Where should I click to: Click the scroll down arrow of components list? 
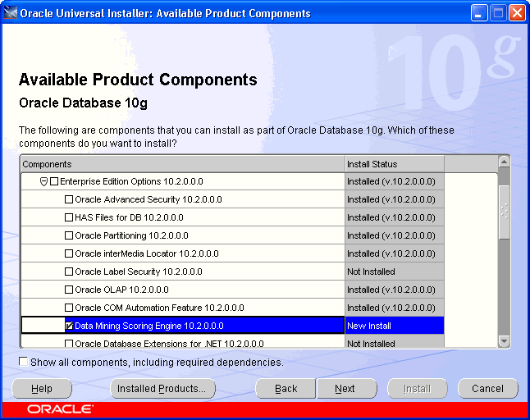click(x=504, y=341)
